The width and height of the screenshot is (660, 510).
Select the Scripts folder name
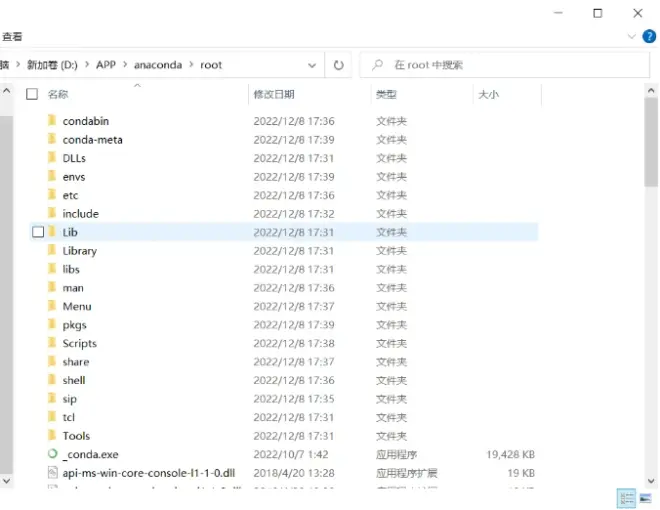pyautogui.click(x=80, y=343)
